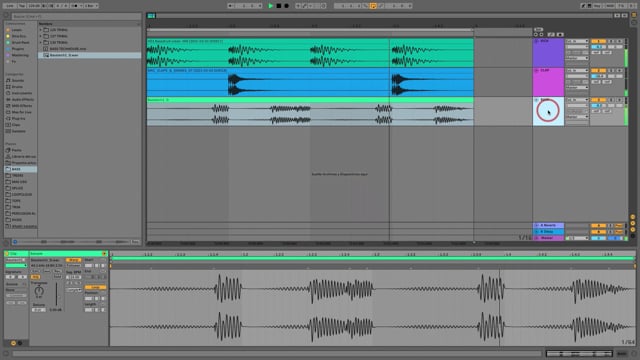
Task: Select the purple KICK track header
Action: pyautogui.click(x=548, y=53)
